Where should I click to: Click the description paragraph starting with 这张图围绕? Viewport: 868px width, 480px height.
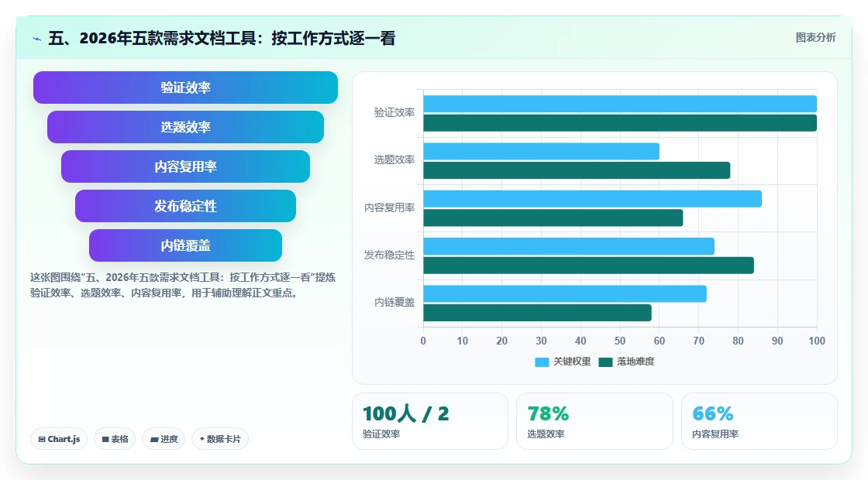183,286
